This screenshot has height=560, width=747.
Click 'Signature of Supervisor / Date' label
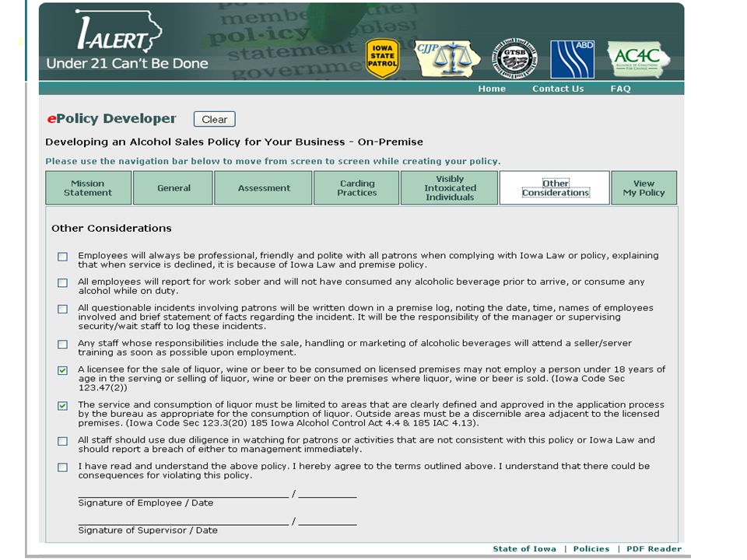[x=148, y=530]
